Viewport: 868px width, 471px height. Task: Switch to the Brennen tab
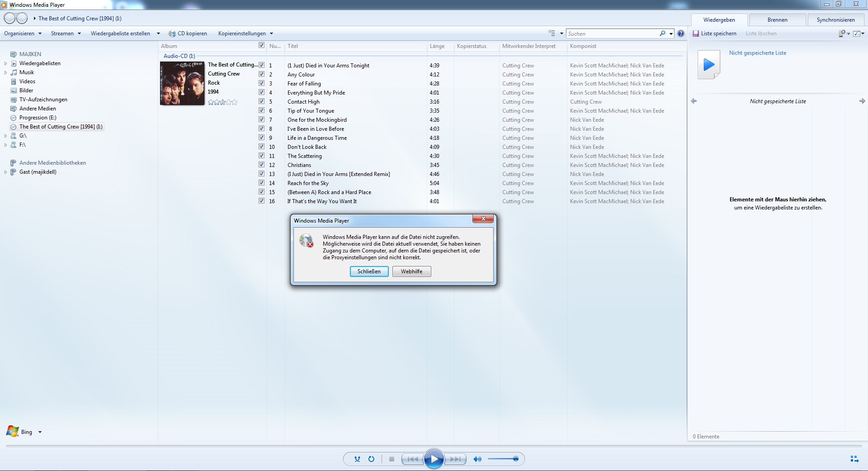[777, 20]
